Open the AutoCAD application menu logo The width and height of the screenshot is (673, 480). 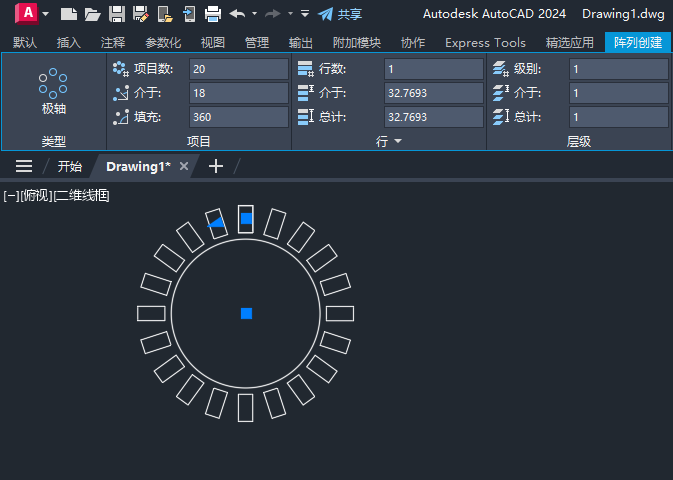(27, 13)
